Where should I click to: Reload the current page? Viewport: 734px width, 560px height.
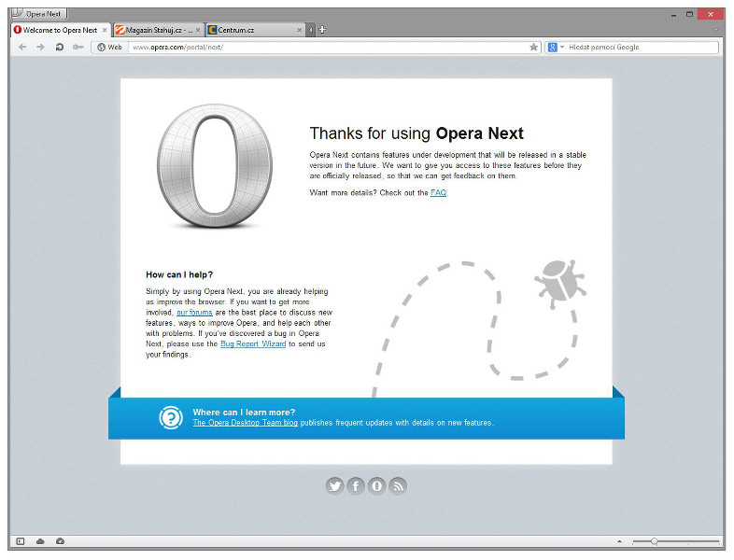pos(60,48)
